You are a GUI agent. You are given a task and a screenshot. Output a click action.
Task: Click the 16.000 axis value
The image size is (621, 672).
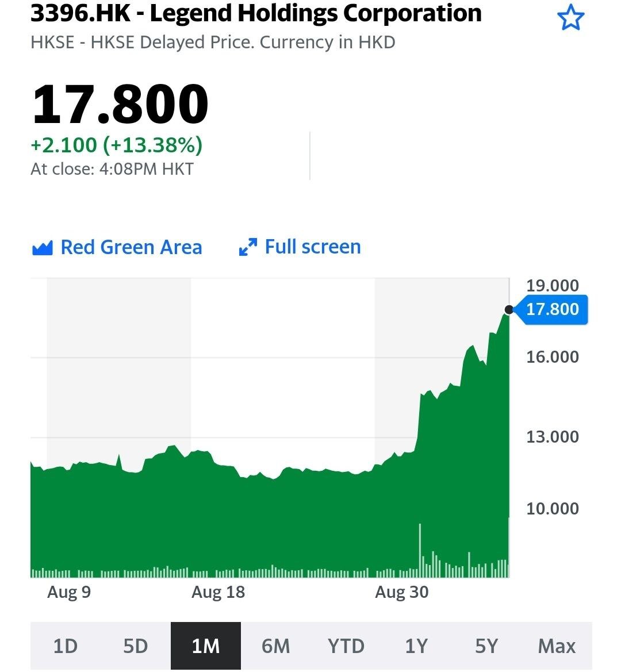553,356
